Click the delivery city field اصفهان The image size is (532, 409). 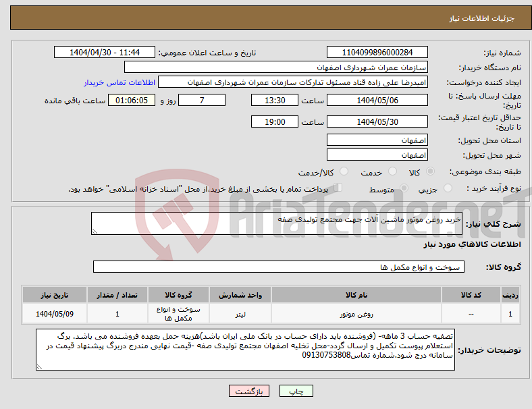(x=377, y=155)
